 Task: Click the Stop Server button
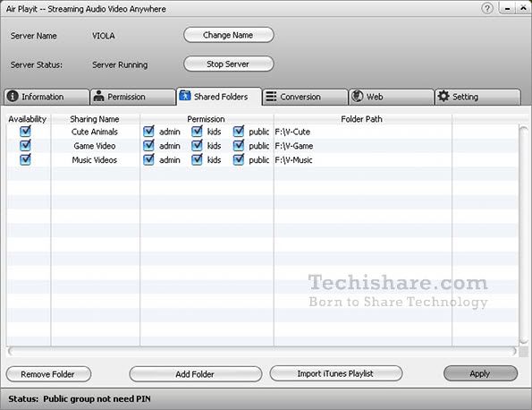[228, 64]
